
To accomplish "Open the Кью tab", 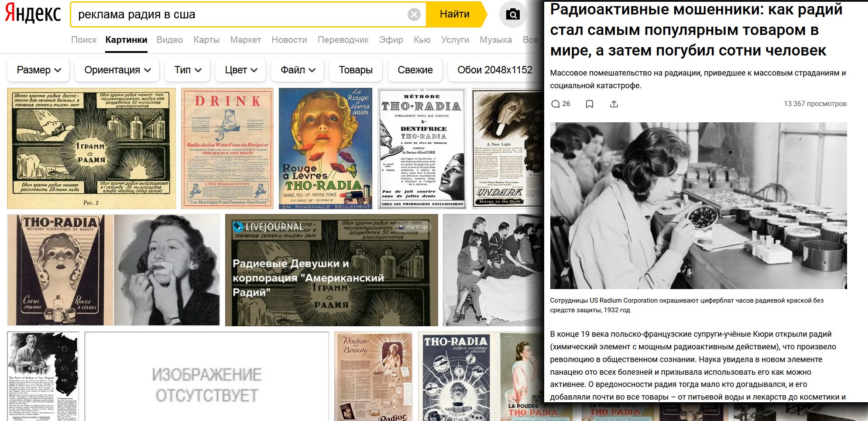I will (x=422, y=40).
